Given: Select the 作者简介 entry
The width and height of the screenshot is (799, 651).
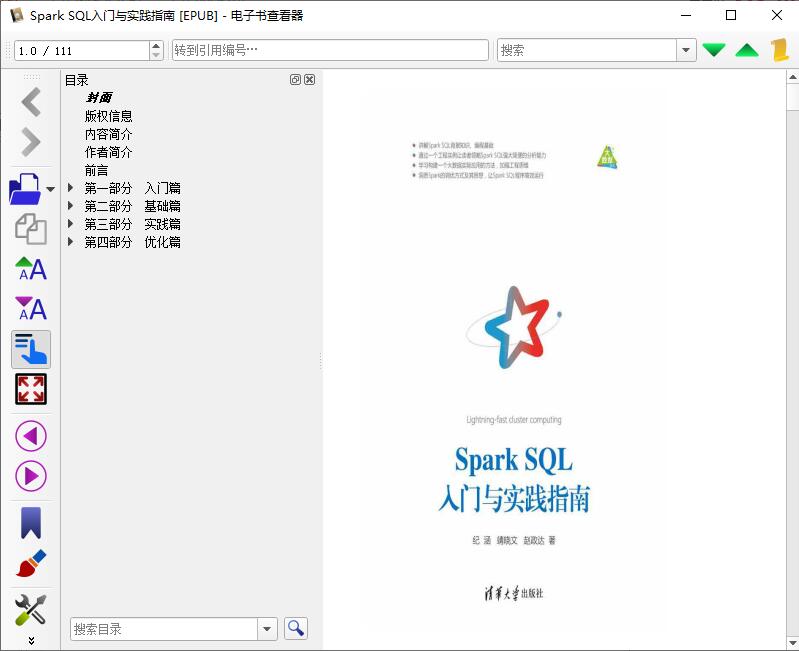Looking at the screenshot, I should tap(109, 152).
